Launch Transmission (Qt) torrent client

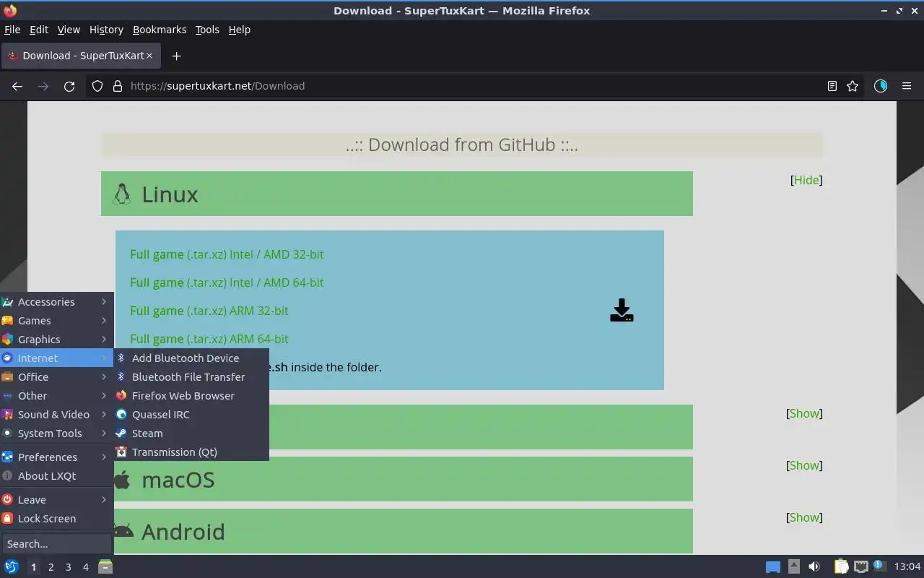click(191, 452)
